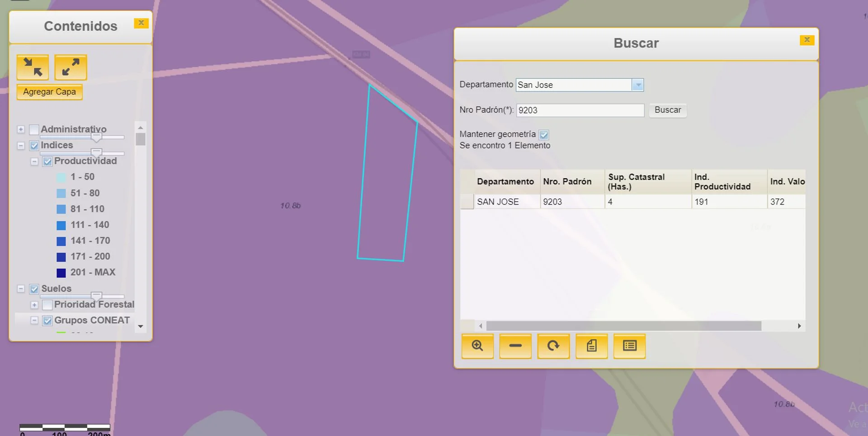Close the Contenidos panel
This screenshot has width=868, height=436.
coord(141,23)
